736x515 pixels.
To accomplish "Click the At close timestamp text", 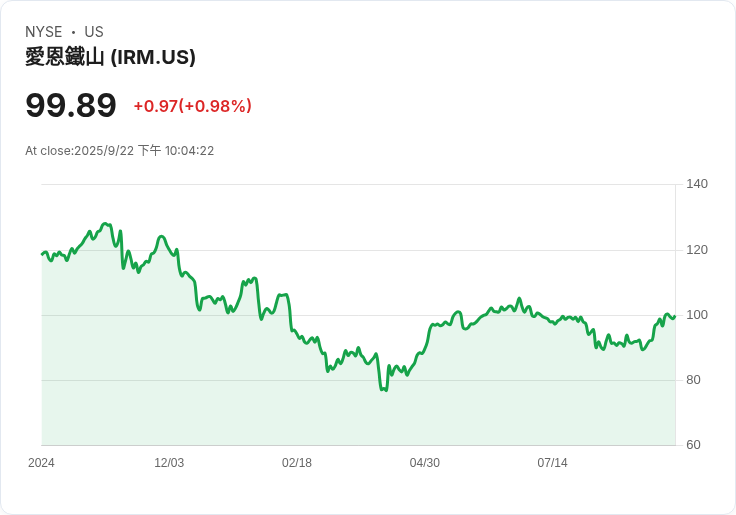I will (x=120, y=151).
